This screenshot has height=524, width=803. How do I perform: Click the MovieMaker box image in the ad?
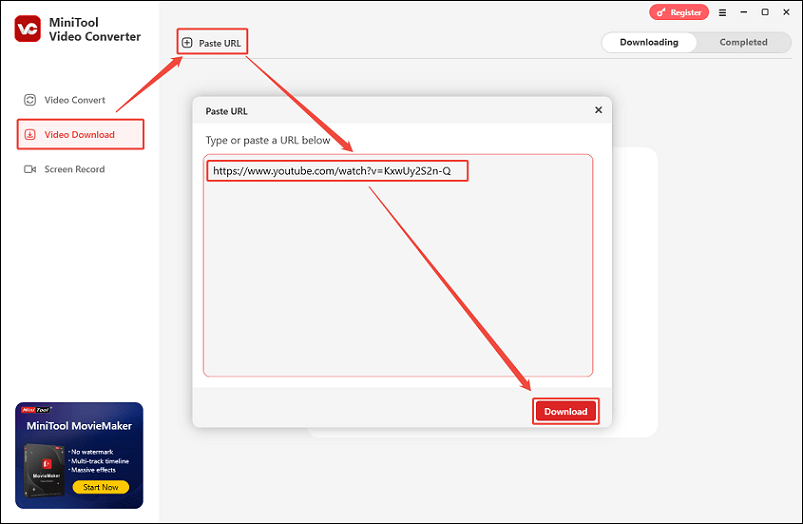(x=45, y=470)
